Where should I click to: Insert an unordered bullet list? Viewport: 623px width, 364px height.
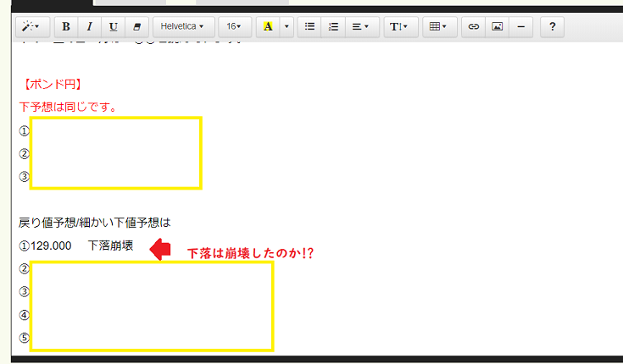point(309,26)
